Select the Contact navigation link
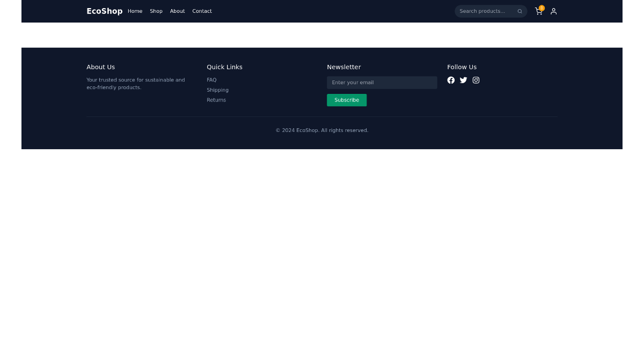This screenshot has height=338, width=644. pyautogui.click(x=202, y=11)
